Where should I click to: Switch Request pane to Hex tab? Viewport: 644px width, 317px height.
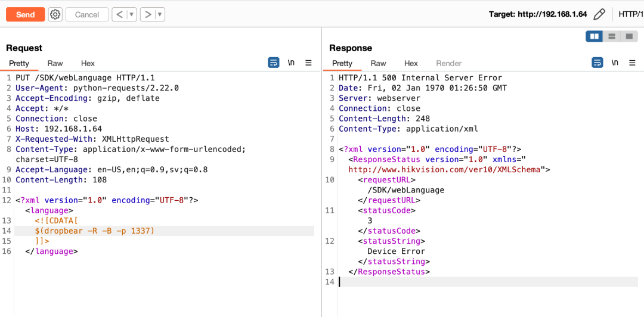click(88, 63)
